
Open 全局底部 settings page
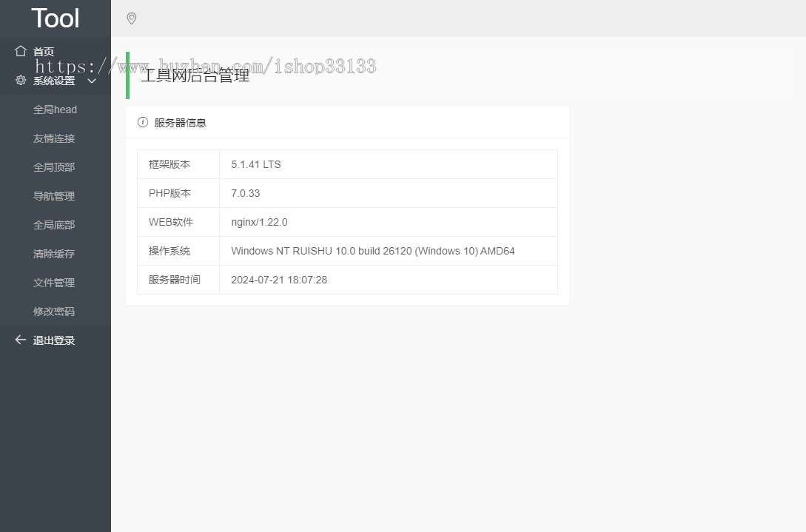[54, 225]
